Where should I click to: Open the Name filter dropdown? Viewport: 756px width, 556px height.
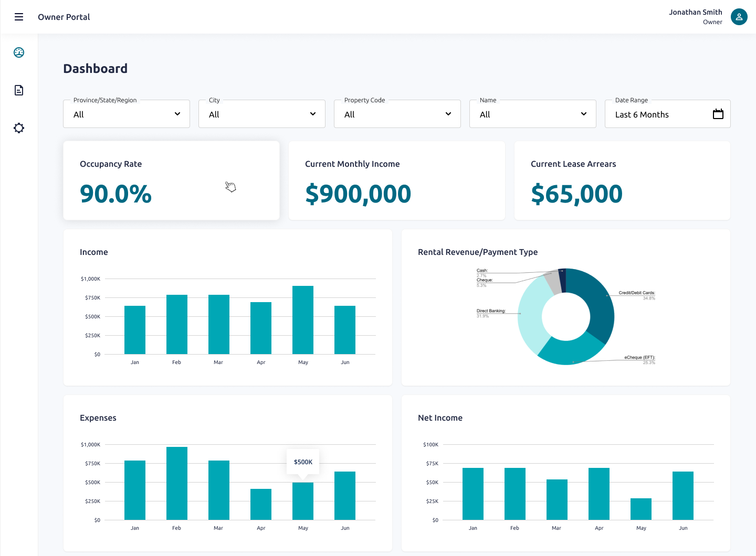click(x=533, y=114)
